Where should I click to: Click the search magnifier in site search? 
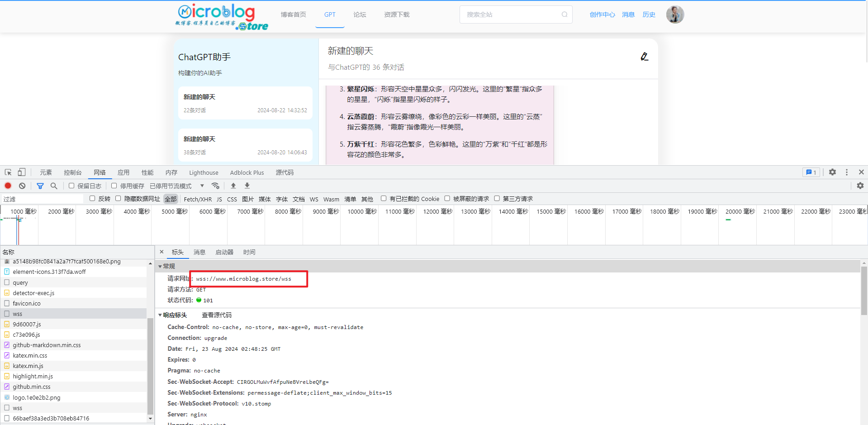(564, 14)
